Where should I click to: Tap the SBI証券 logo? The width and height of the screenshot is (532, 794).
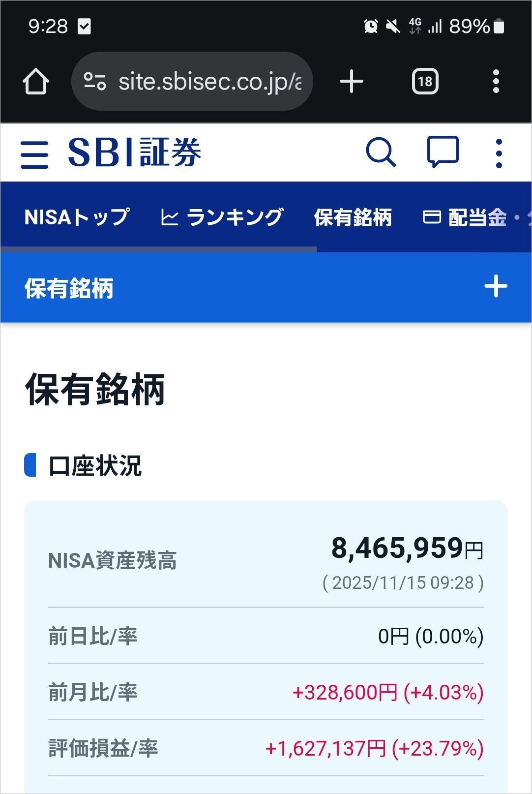[x=134, y=153]
